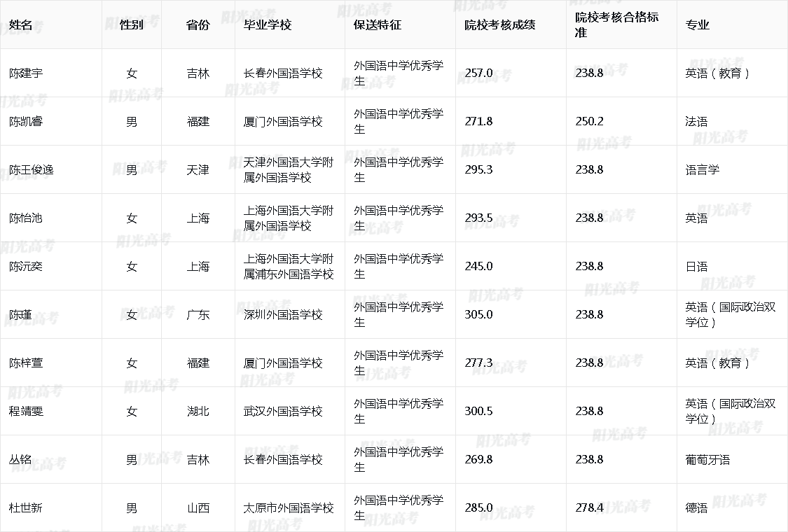
Task: Select the qualifying standard 278.4 cell
Action: (x=589, y=507)
